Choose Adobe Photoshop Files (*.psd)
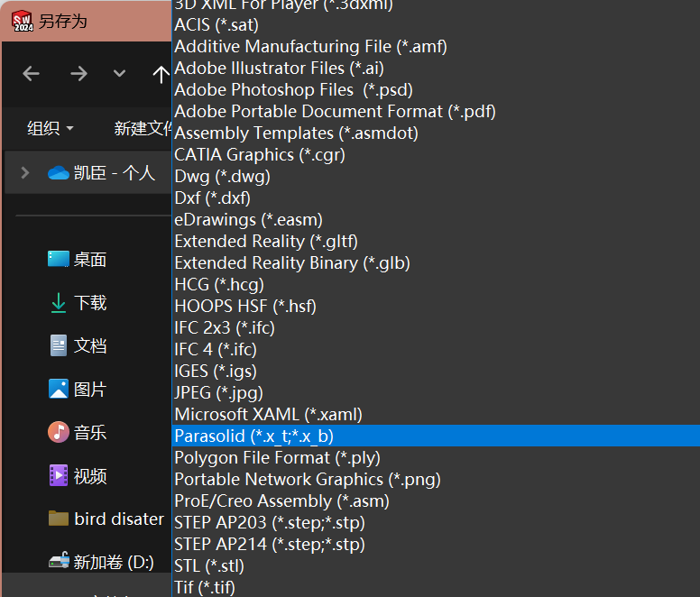This screenshot has height=597, width=700. tap(436, 89)
